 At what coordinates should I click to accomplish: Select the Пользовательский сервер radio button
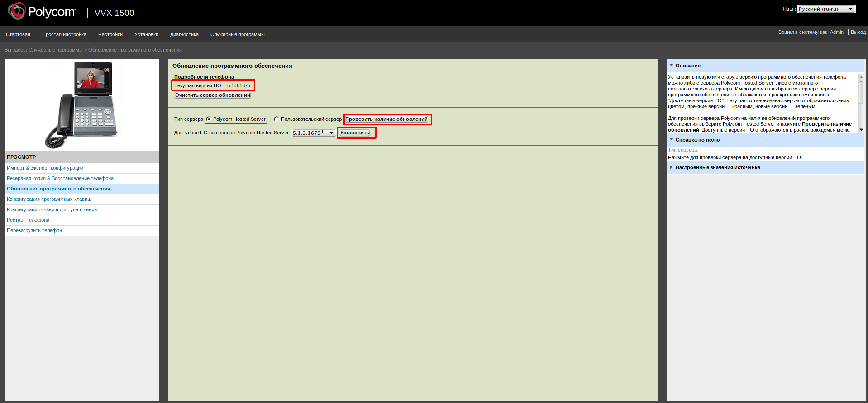pyautogui.click(x=276, y=119)
